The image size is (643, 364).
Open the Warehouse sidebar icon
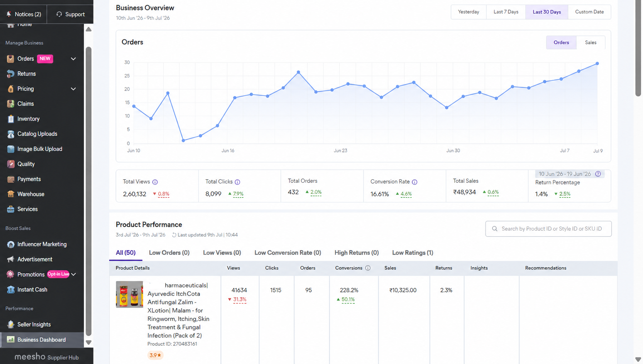pyautogui.click(x=11, y=194)
